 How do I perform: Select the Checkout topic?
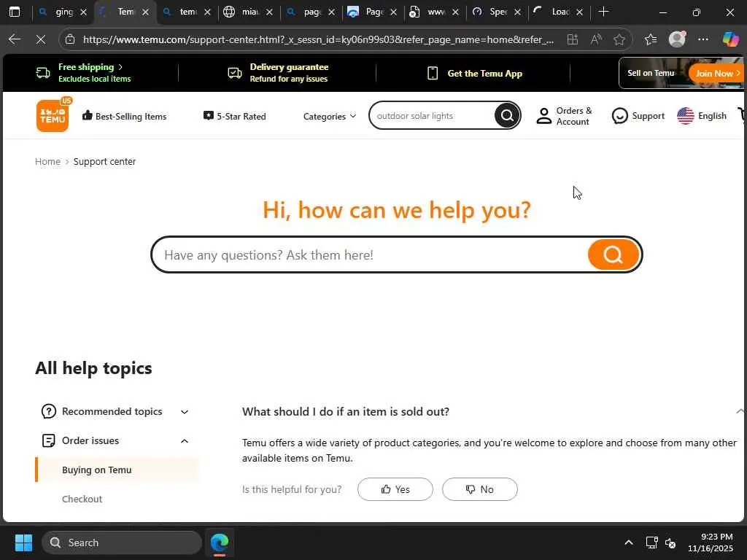[82, 499]
